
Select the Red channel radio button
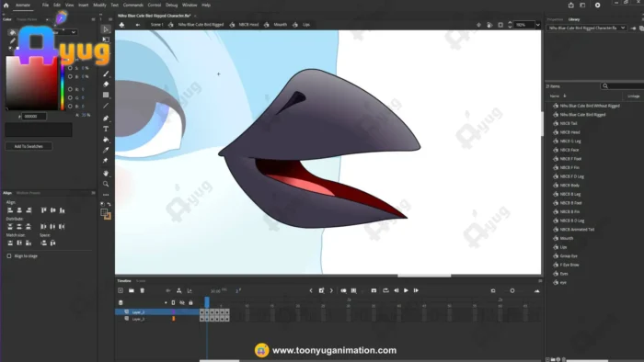(x=70, y=89)
